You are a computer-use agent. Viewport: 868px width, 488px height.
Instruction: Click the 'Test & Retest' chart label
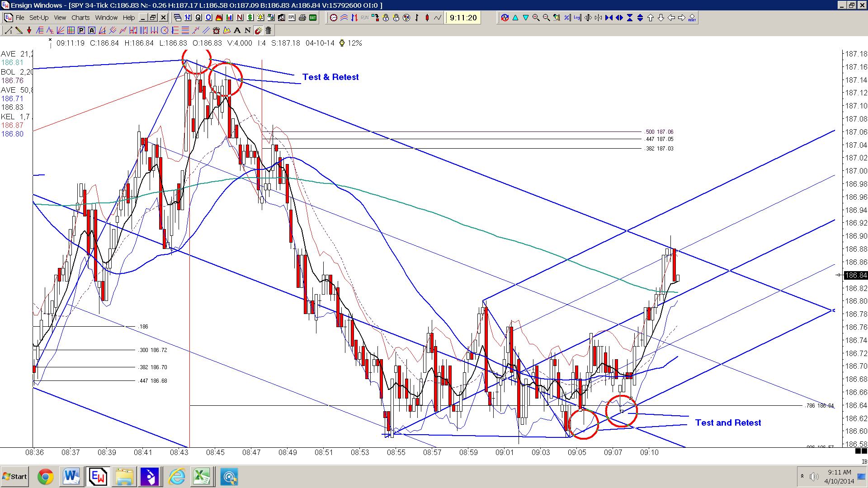coord(330,77)
